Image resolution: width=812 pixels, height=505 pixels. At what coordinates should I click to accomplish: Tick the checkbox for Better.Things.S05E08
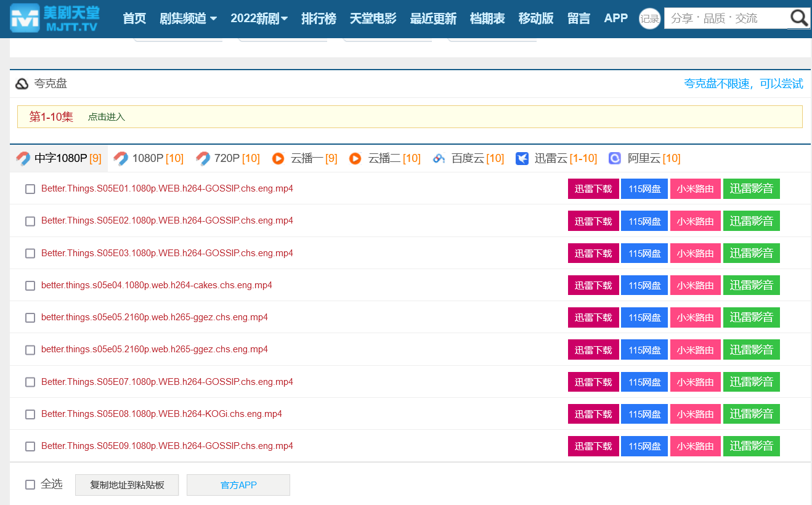30,414
